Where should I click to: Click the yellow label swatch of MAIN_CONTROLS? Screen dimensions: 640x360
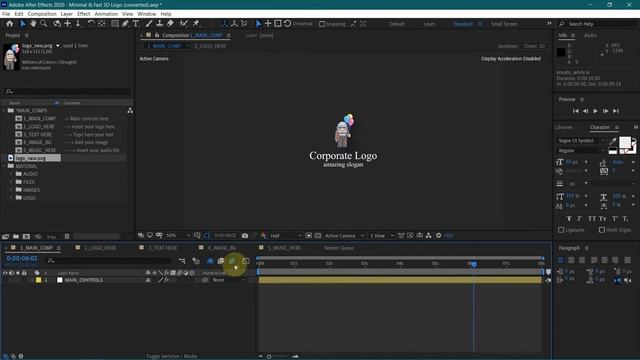38,280
